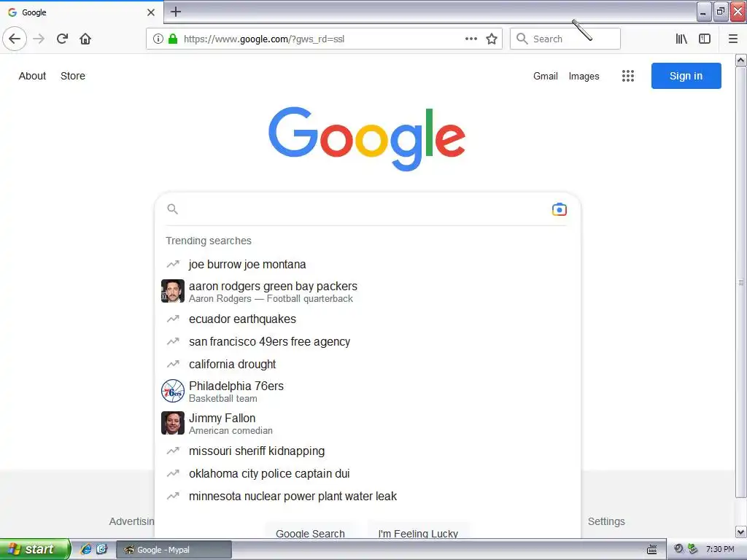Open the Windows start menu
The height and width of the screenshot is (560, 747).
coord(35,549)
